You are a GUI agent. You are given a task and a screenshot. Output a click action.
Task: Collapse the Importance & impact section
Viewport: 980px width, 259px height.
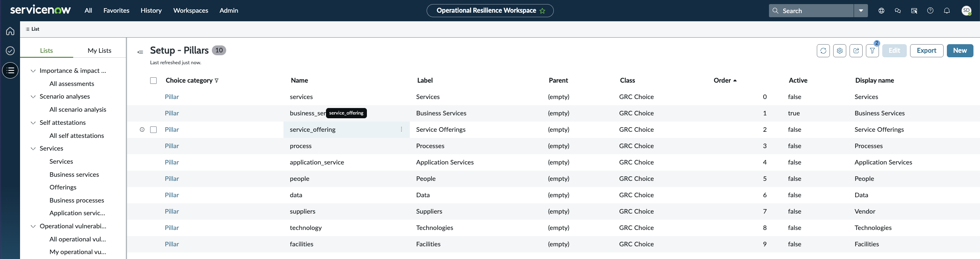tap(33, 71)
